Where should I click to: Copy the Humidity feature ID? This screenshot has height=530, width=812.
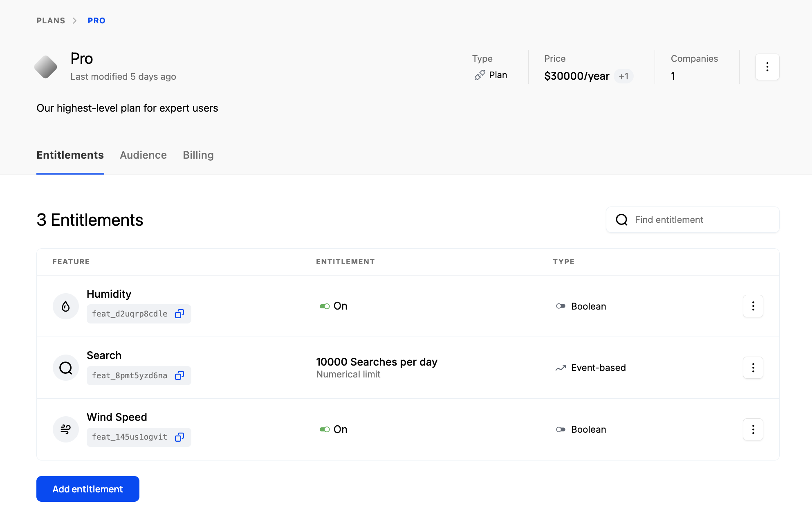(x=179, y=314)
